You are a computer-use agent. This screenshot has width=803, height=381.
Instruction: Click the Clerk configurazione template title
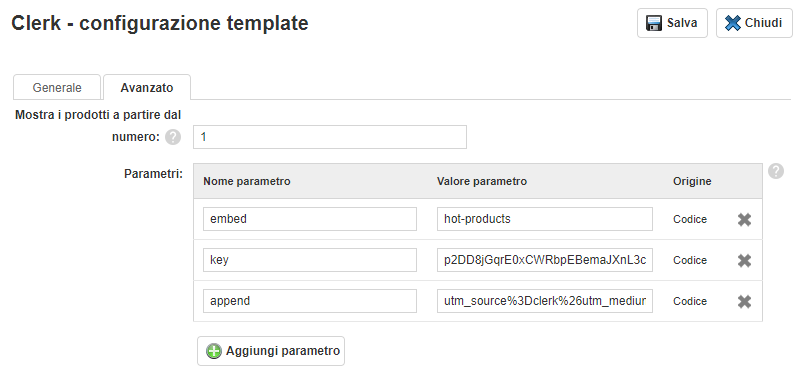(x=160, y=23)
